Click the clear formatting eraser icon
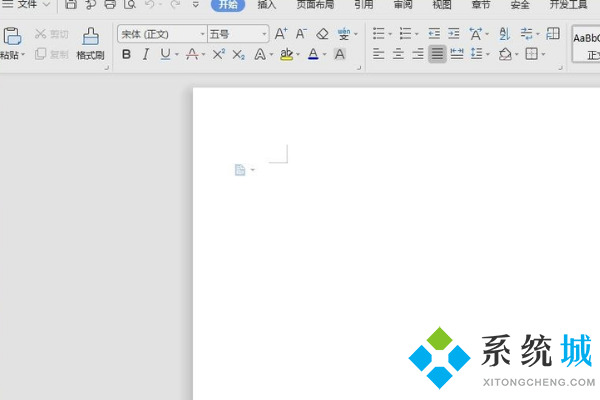This screenshot has width=600, height=400. click(322, 34)
